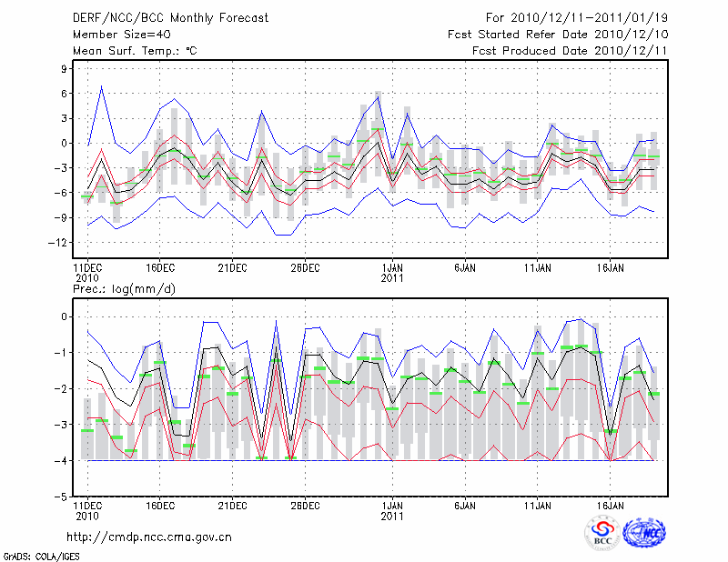Image resolution: width=728 pixels, height=562 pixels.
Task: Click the 9 label on the temperature y-axis
Action: 64,68
